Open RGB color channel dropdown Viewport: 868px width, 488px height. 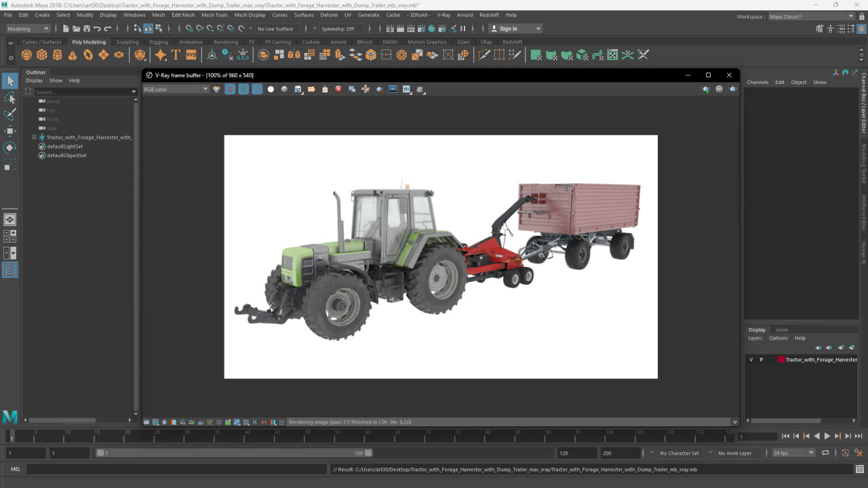pos(176,89)
